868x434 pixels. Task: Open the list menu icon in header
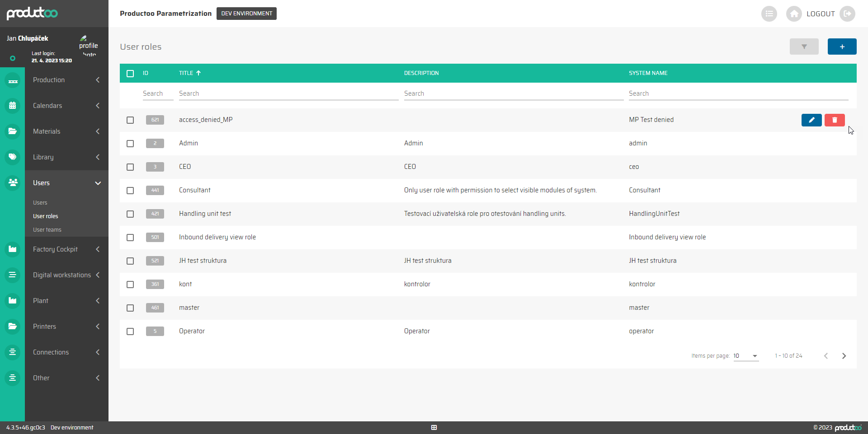coord(769,14)
